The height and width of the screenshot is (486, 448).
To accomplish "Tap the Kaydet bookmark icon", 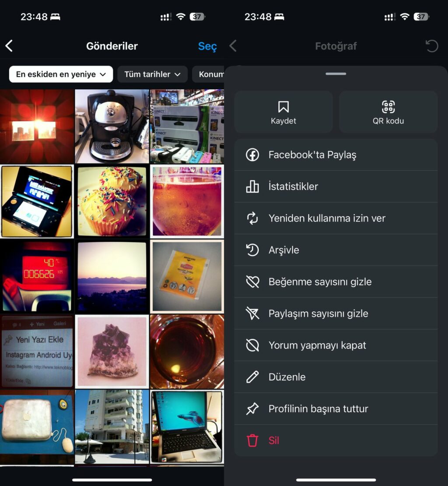I will [x=283, y=106].
